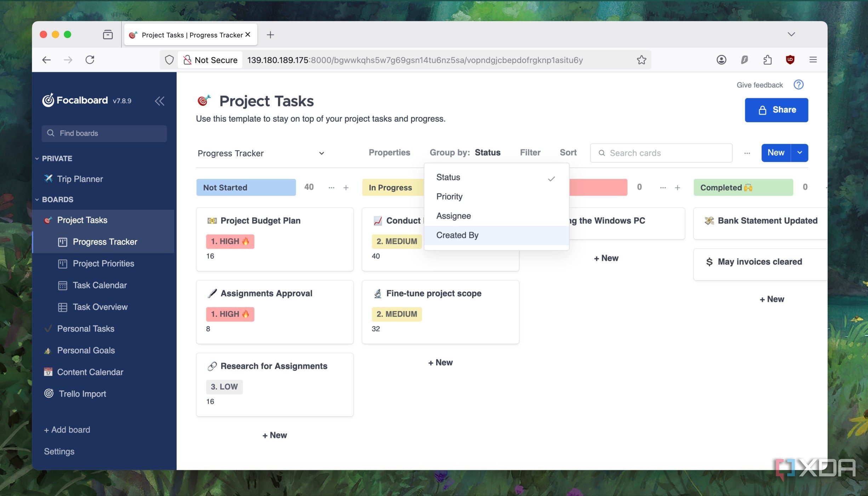Focus the Search cards field

click(x=661, y=153)
